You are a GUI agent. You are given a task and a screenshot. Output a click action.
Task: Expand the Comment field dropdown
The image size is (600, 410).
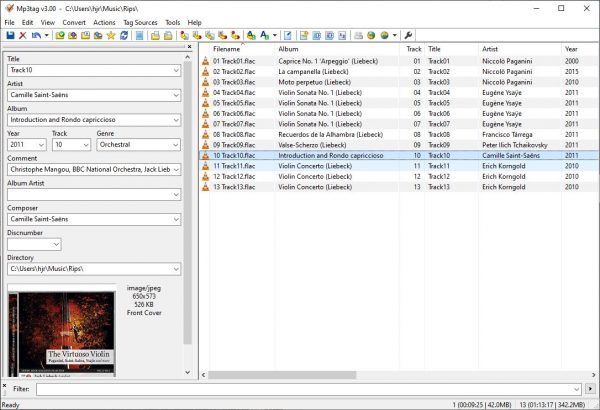[176, 170]
